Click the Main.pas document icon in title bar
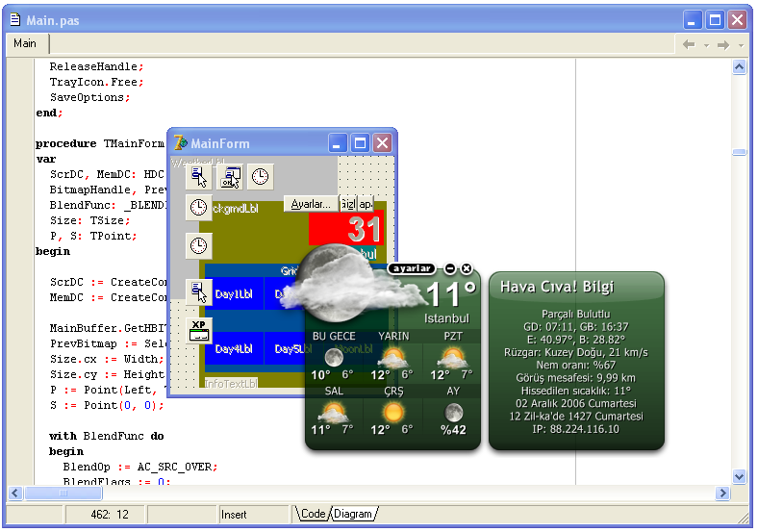758x532 pixels. click(15, 20)
